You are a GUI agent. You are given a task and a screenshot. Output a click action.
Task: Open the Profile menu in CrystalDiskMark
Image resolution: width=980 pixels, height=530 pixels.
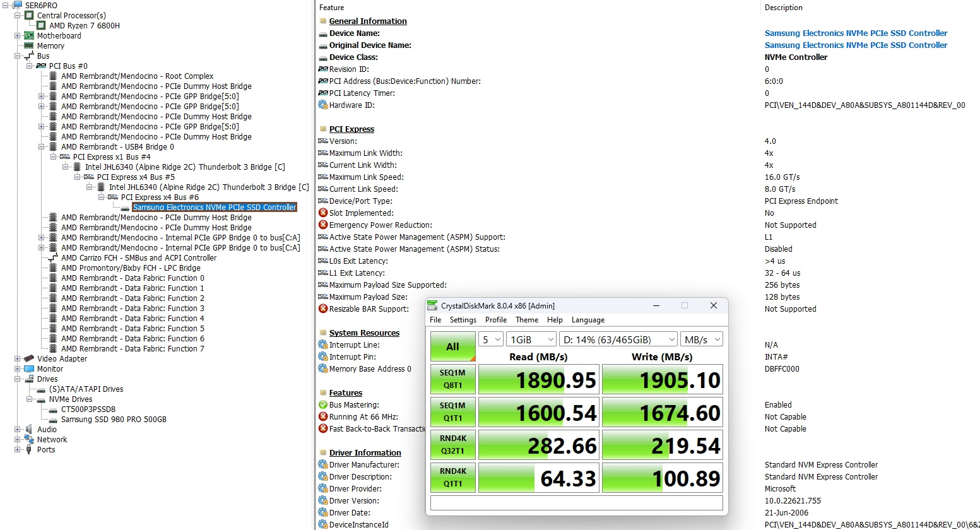click(496, 320)
